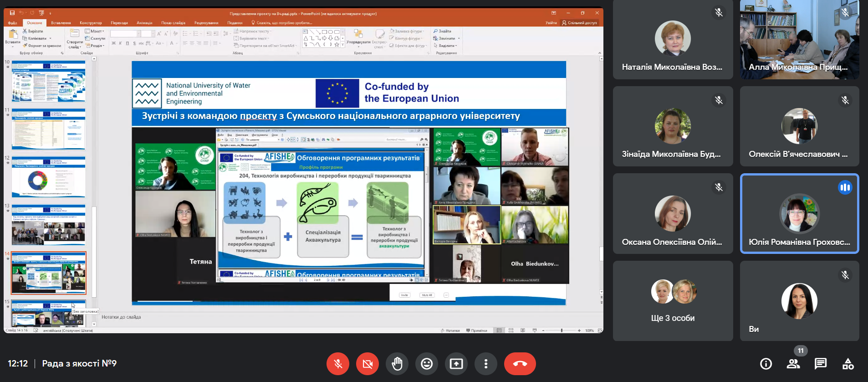Click the Спільний доступ button
868x382 pixels.
579,23
